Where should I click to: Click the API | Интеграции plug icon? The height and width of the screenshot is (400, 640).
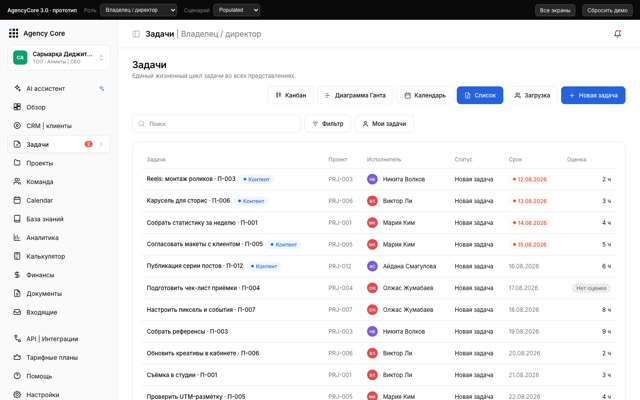click(17, 339)
